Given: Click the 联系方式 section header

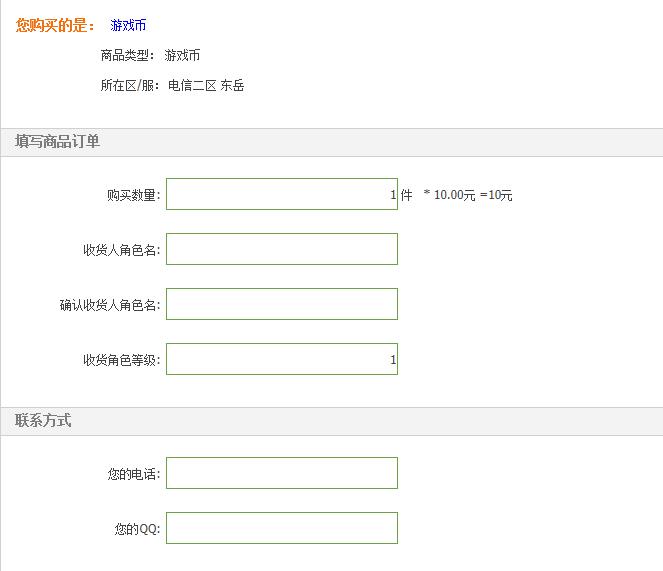Looking at the screenshot, I should (x=43, y=420).
